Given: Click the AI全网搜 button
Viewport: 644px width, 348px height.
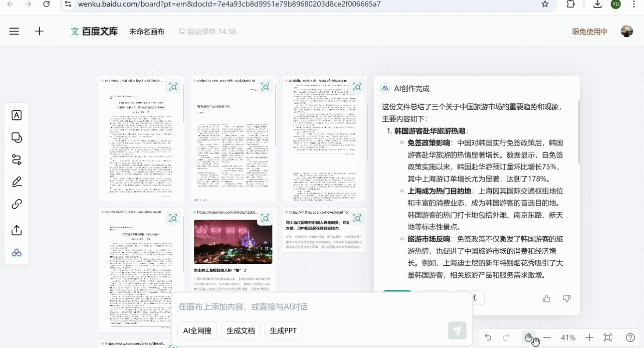Looking at the screenshot, I should coord(197,331).
